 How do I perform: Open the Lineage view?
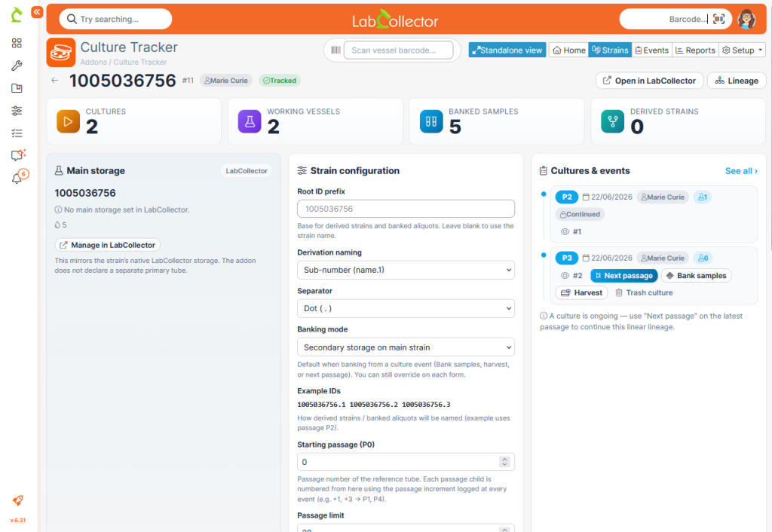click(737, 81)
